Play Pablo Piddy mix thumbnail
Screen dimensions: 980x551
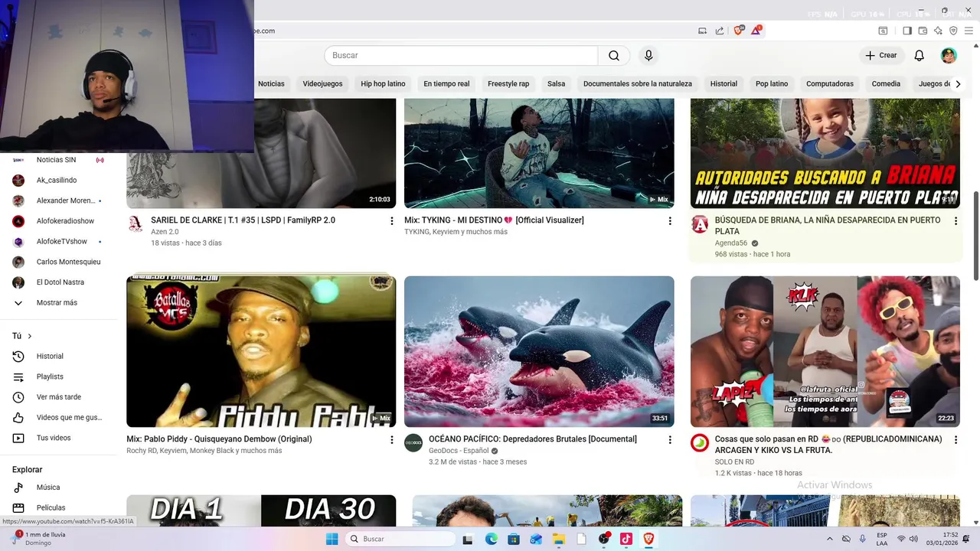(261, 351)
